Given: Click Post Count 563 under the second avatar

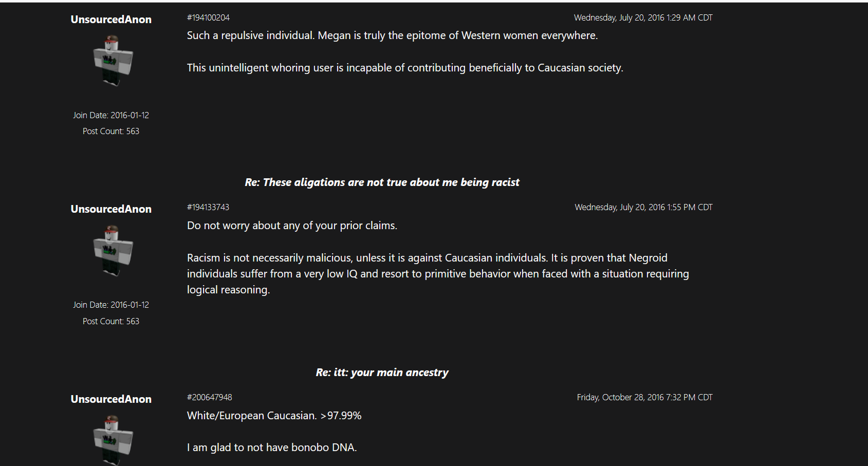Looking at the screenshot, I should (x=111, y=321).
